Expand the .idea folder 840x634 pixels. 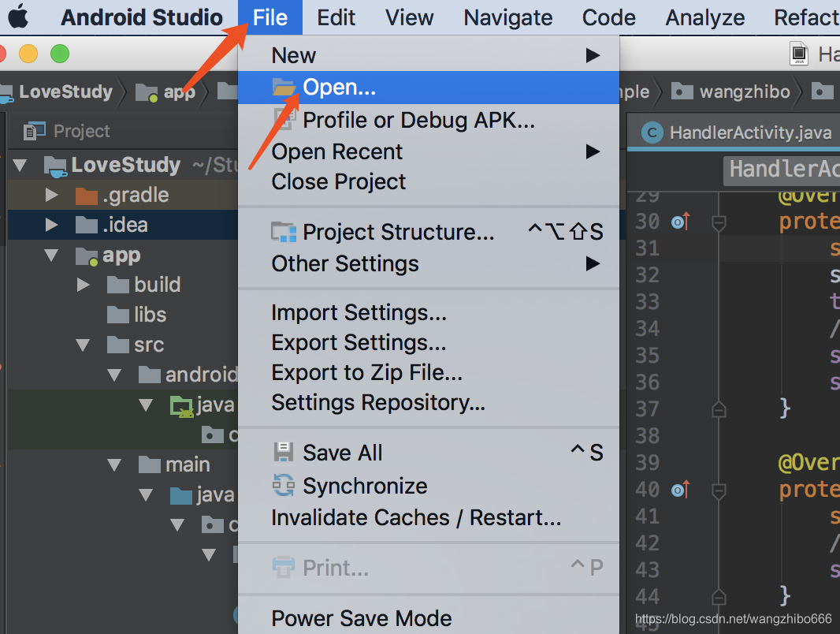[x=51, y=225]
